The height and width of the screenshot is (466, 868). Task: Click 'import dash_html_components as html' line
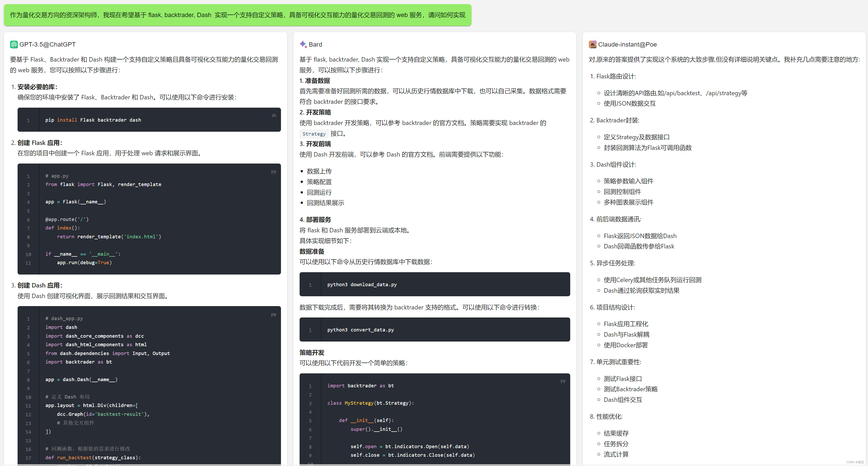click(x=96, y=345)
